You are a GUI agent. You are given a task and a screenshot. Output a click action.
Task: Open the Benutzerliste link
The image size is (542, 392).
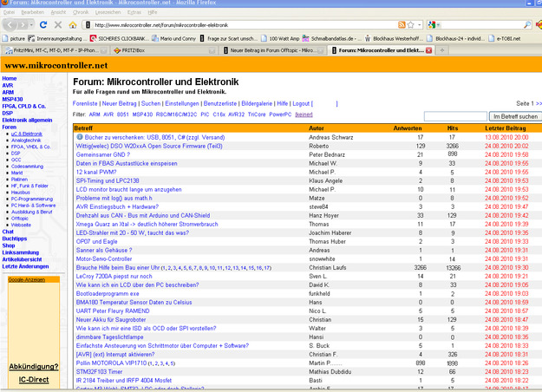[220, 103]
